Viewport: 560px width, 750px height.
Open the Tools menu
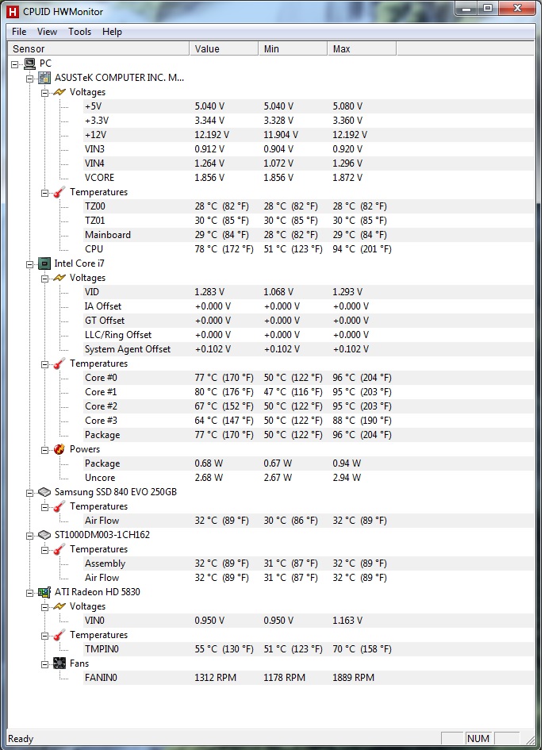coord(79,32)
